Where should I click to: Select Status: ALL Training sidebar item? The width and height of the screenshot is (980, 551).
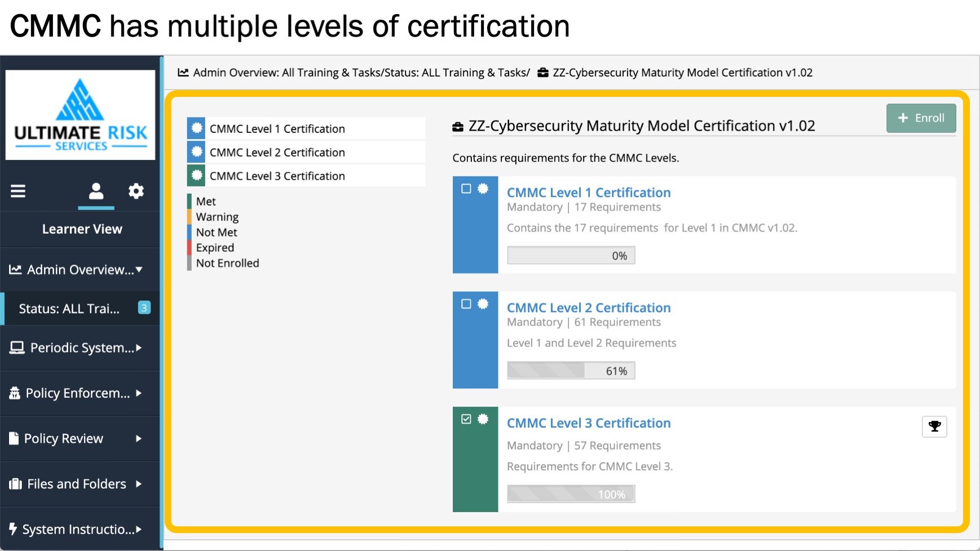point(80,309)
